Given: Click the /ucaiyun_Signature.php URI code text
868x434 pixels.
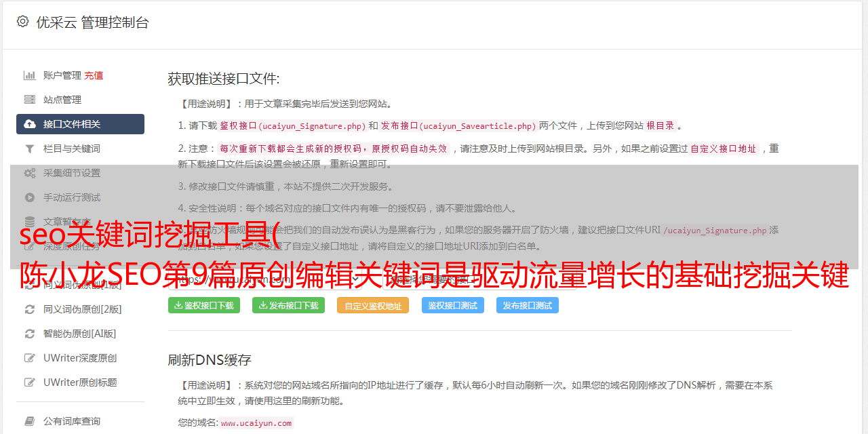Looking at the screenshot, I should tap(715, 230).
